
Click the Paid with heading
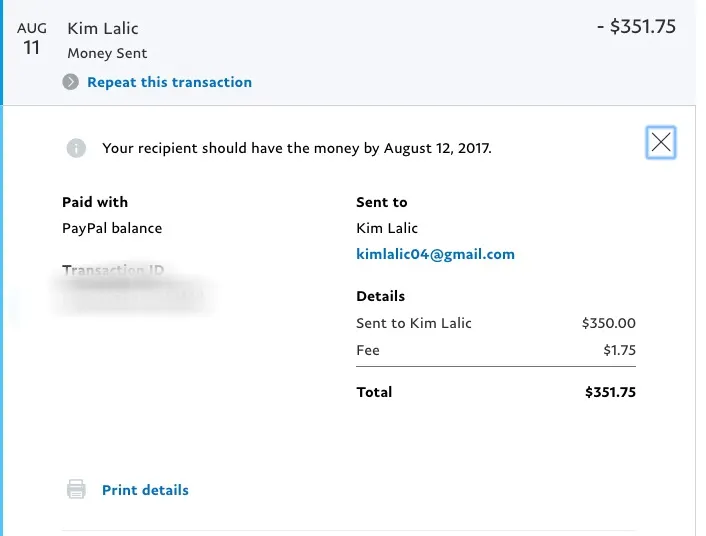point(95,202)
